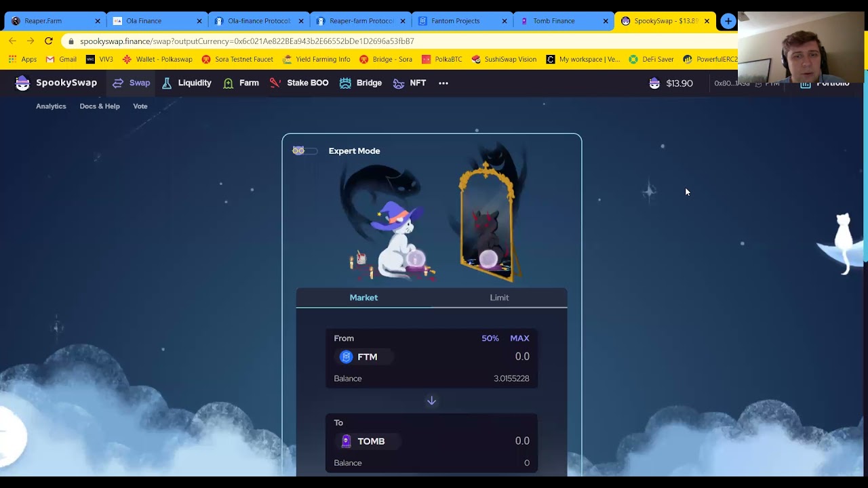Close the Reaper.Farm browser tab
The width and height of the screenshot is (868, 488).
97,21
